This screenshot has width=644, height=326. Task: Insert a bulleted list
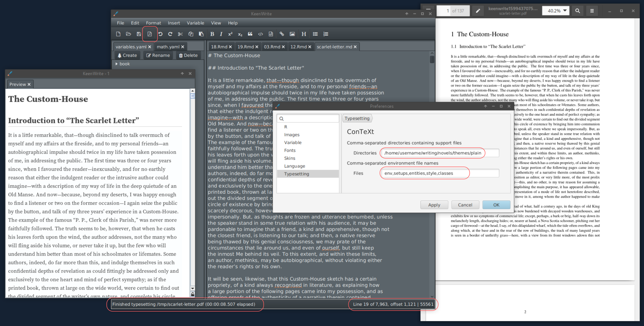pyautogui.click(x=315, y=34)
